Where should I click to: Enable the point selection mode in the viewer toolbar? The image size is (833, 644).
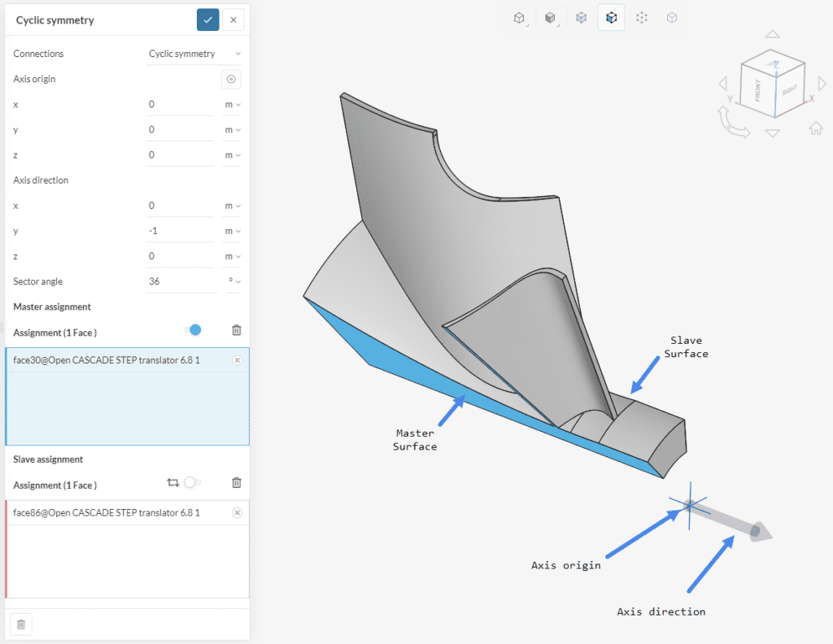click(642, 17)
